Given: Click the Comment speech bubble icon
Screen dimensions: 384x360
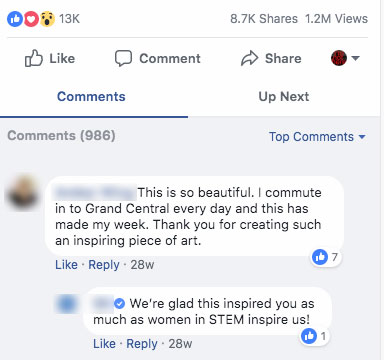Looking at the screenshot, I should (123, 58).
